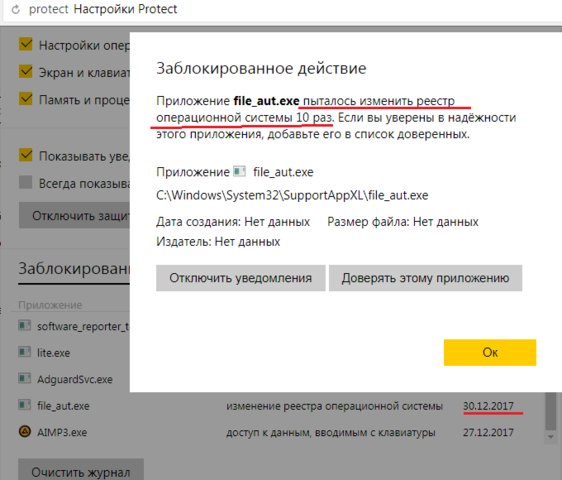Click the AdguardSvc.exe row icon
Image resolution: width=562 pixels, height=480 pixels.
pos(24,379)
